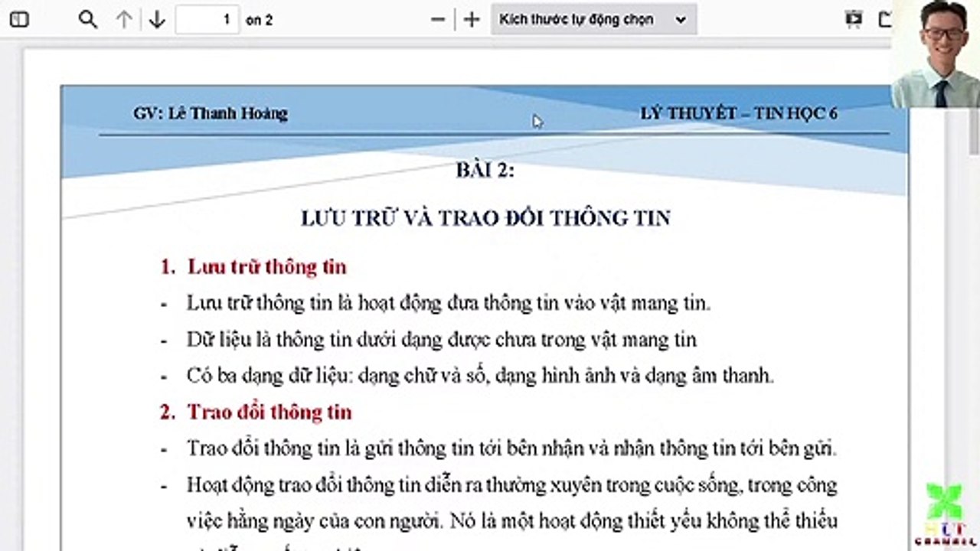
Task: Click the line starting 'Có ba dạng dữ liệu'
Action: [x=481, y=376]
